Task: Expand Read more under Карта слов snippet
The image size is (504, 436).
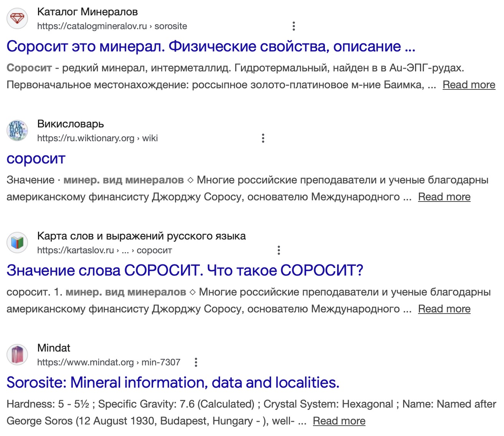Action: click(x=444, y=309)
